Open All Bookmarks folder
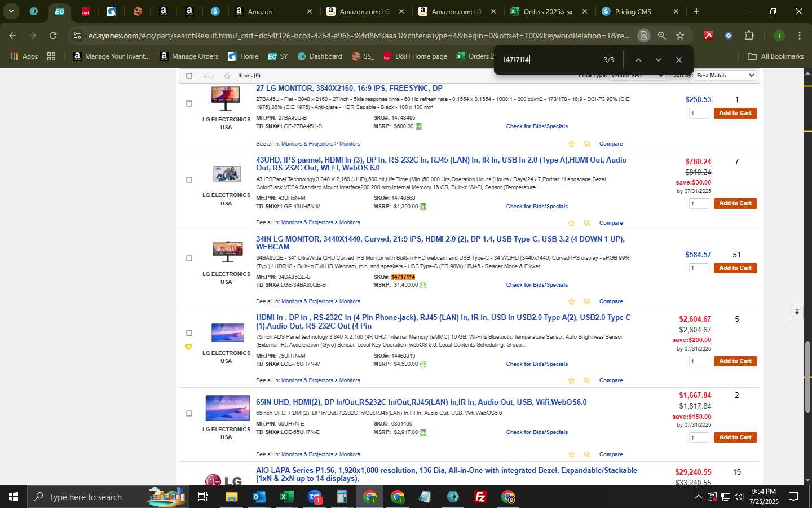812x508 pixels. click(x=775, y=56)
